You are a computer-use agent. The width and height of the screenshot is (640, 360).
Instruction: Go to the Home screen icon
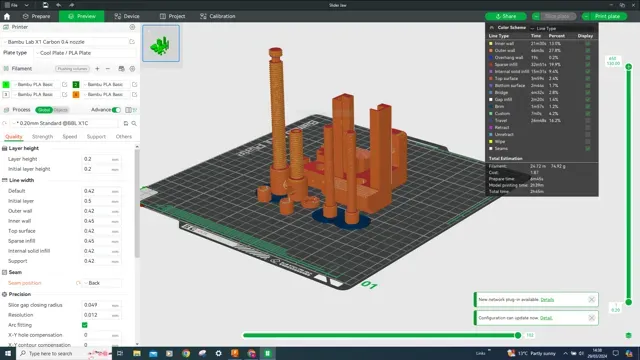pos(7,16)
